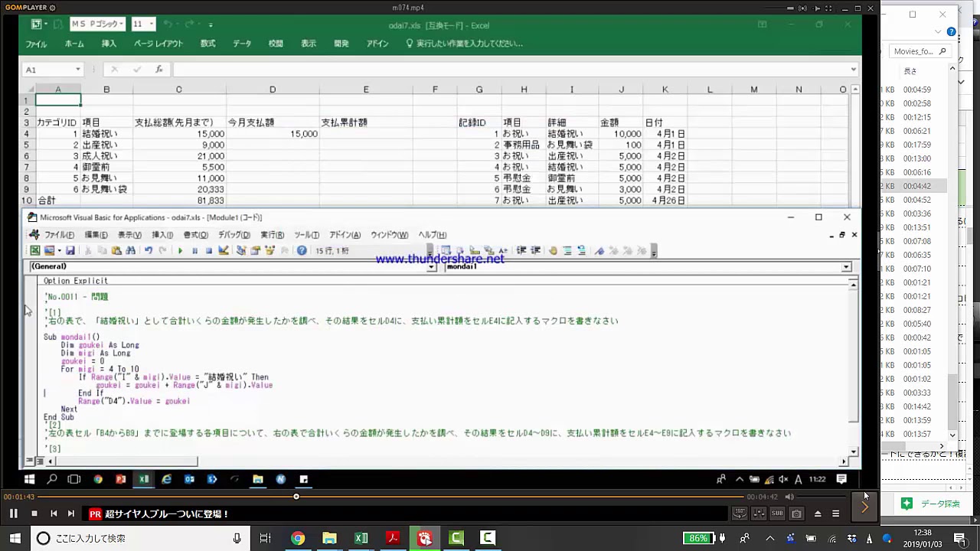Click the Run Sub (play) icon in VBA toolbar
The height and width of the screenshot is (551, 980).
point(180,251)
